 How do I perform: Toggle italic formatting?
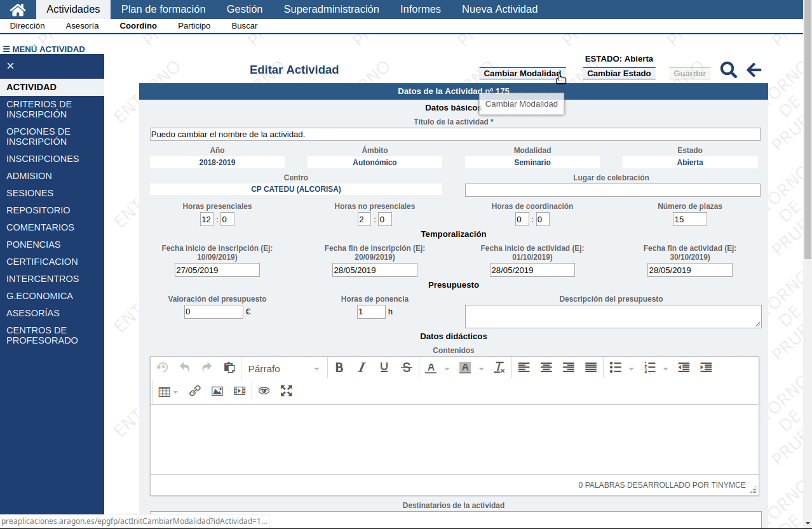tap(362, 368)
